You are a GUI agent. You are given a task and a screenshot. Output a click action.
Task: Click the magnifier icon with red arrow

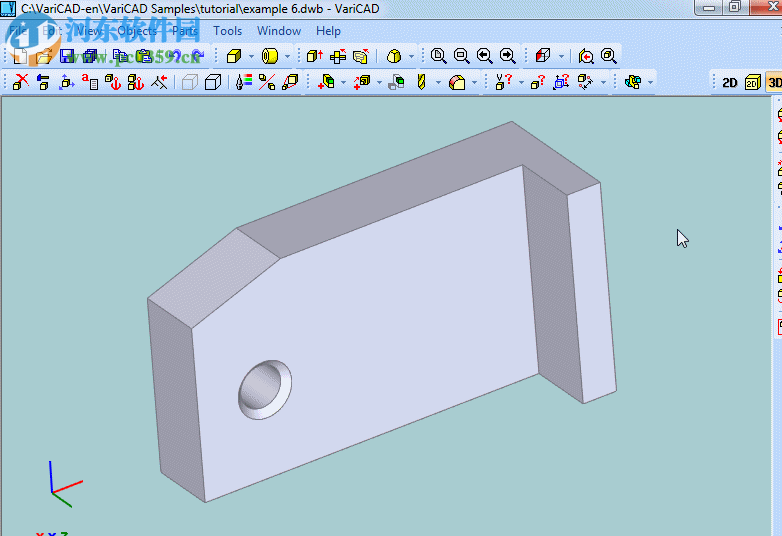click(x=586, y=56)
